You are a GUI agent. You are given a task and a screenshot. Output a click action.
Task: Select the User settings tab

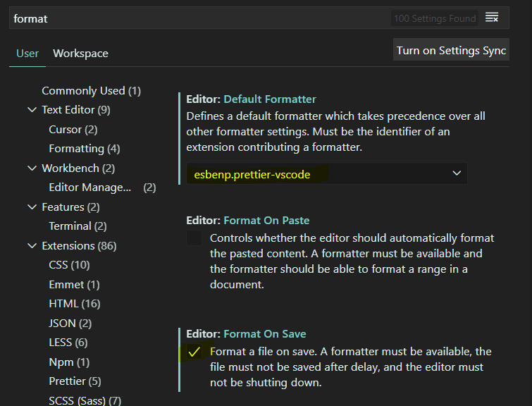[x=27, y=54]
